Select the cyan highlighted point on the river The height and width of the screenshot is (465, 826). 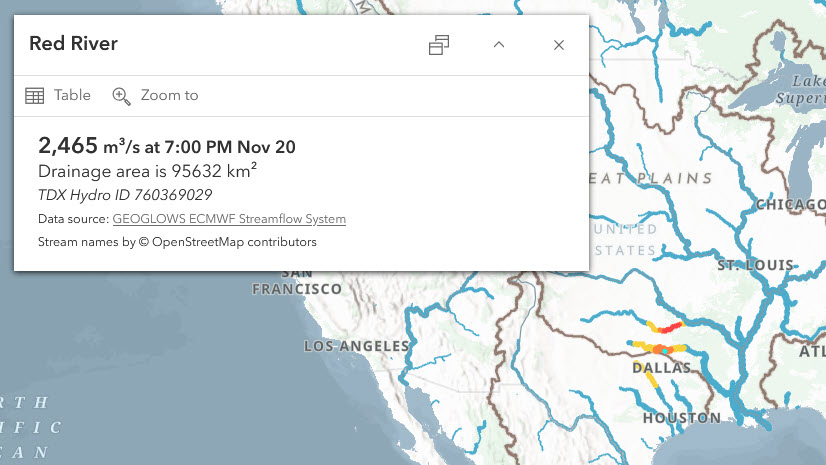663,350
